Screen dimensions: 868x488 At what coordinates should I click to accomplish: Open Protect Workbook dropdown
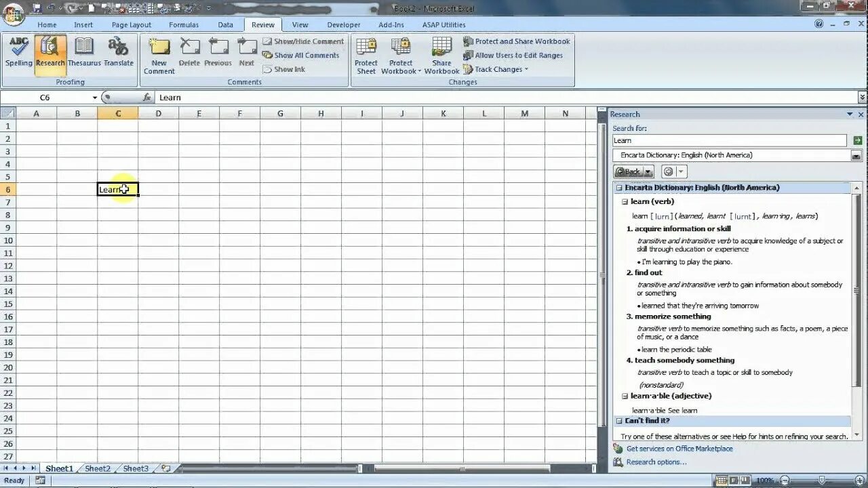[x=401, y=56]
